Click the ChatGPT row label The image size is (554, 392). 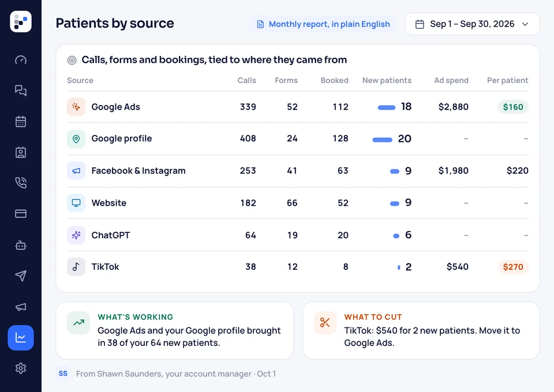(111, 235)
